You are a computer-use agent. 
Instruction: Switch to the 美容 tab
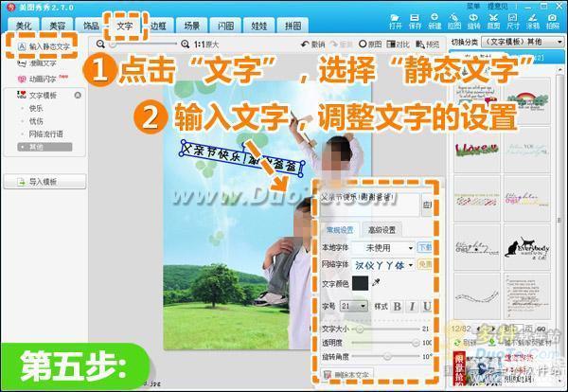click(x=57, y=26)
